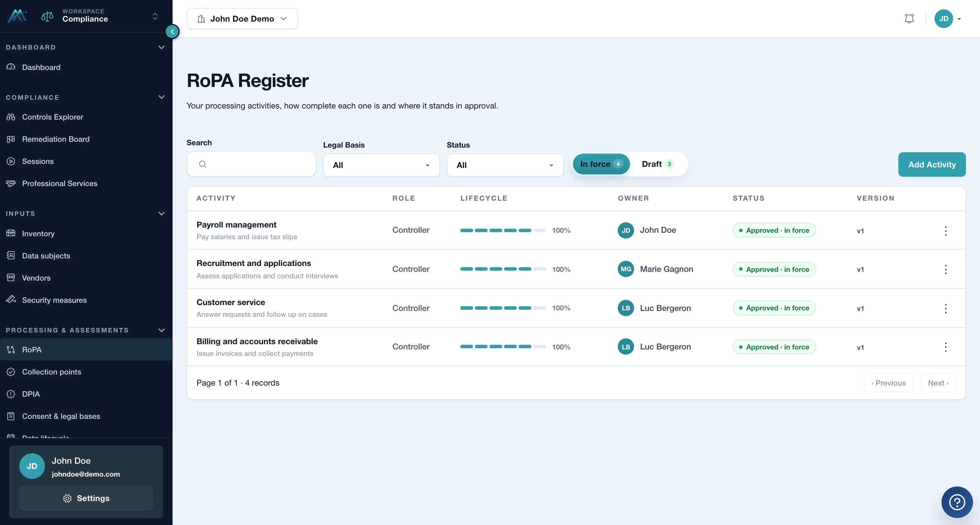980x525 pixels.
Task: Open the Dashboard page
Action: pyautogui.click(x=86, y=67)
